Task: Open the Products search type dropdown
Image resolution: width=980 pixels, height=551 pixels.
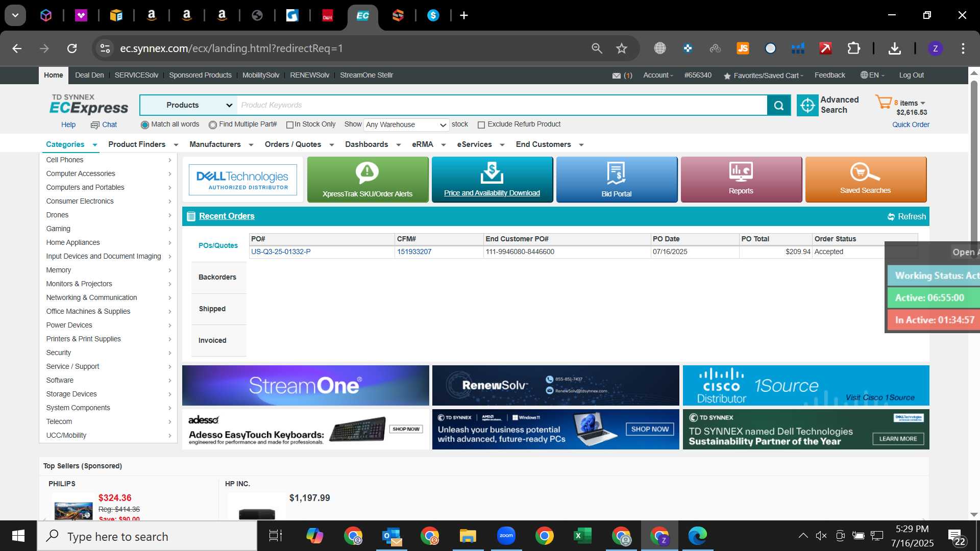Action: tap(189, 105)
